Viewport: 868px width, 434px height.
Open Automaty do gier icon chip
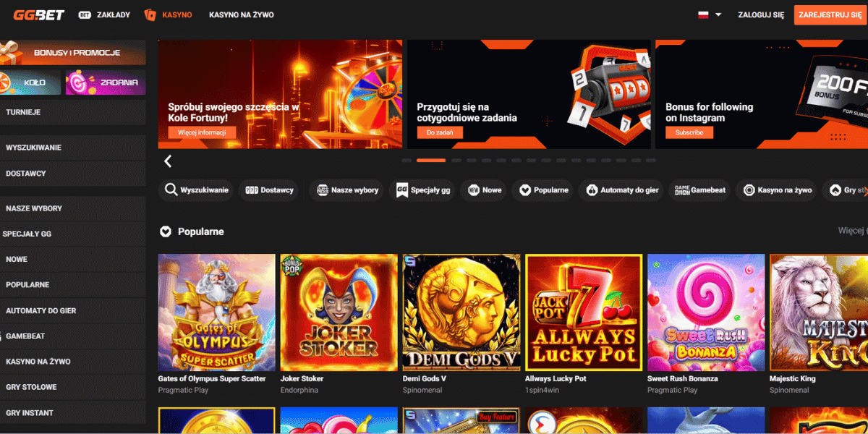[x=622, y=190]
